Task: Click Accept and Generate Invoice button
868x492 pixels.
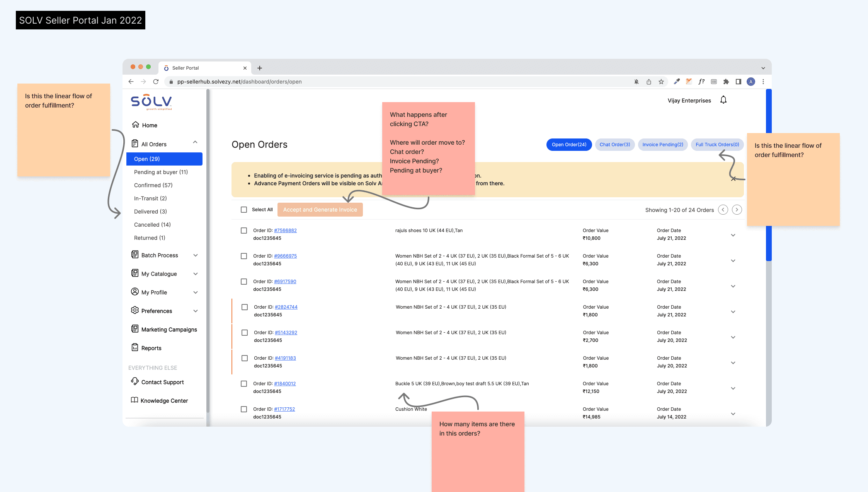Action: tap(320, 210)
